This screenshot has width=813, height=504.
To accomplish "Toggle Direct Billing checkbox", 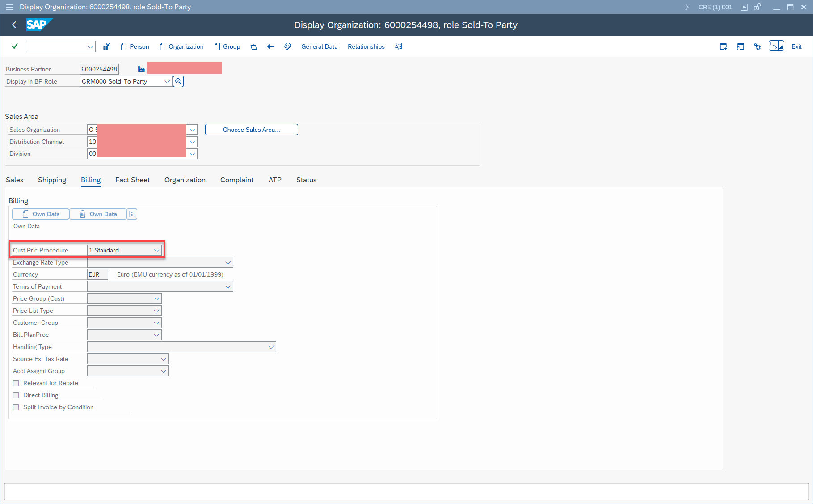I will [16, 395].
